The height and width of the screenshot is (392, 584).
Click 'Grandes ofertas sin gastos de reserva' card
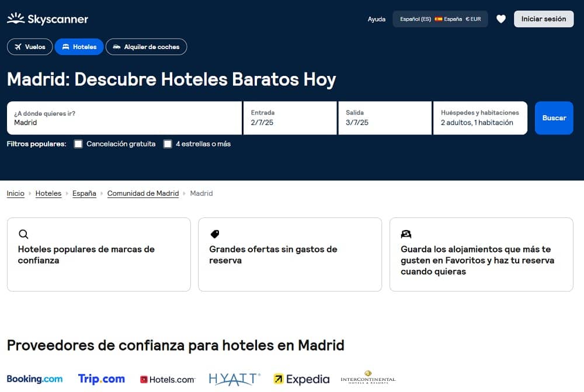pos(290,255)
